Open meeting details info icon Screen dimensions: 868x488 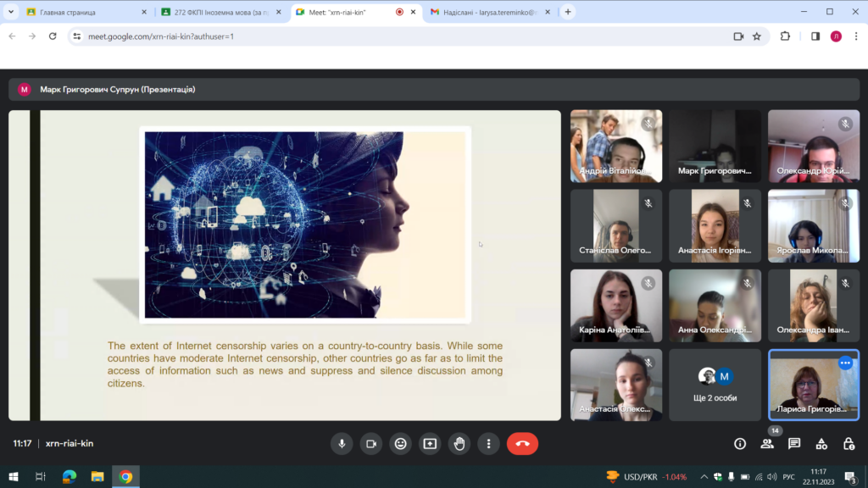point(740,443)
